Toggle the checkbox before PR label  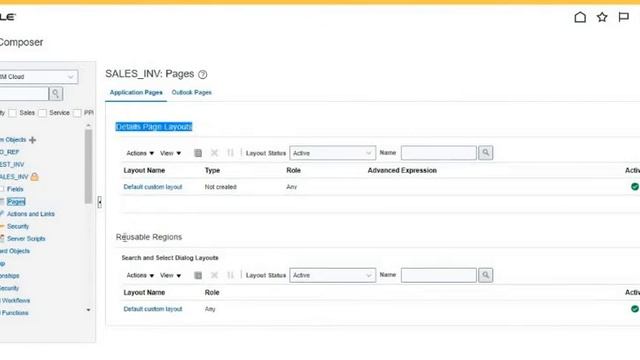coord(77,113)
